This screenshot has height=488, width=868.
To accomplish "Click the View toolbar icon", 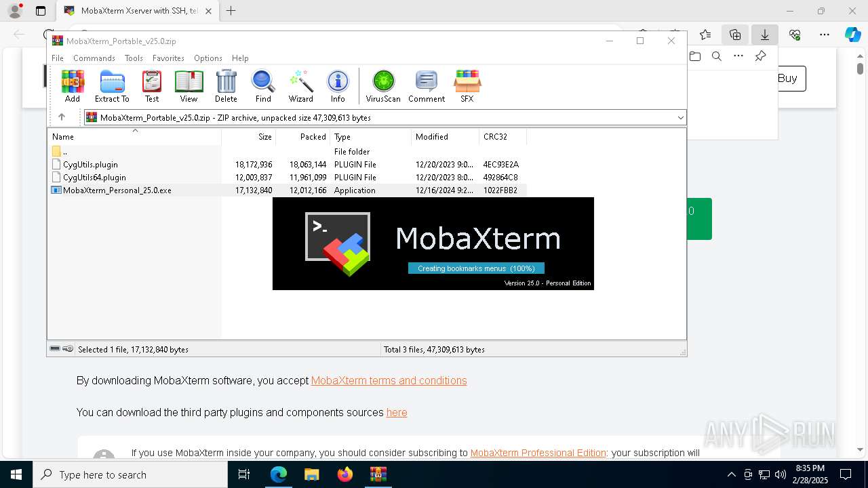I will pyautogui.click(x=189, y=86).
